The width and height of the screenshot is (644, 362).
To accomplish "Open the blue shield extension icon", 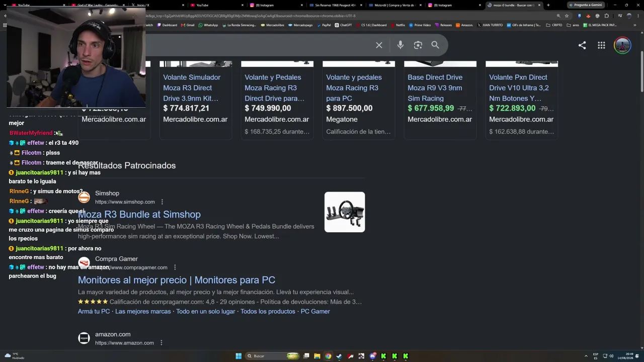I will click(x=579, y=16).
